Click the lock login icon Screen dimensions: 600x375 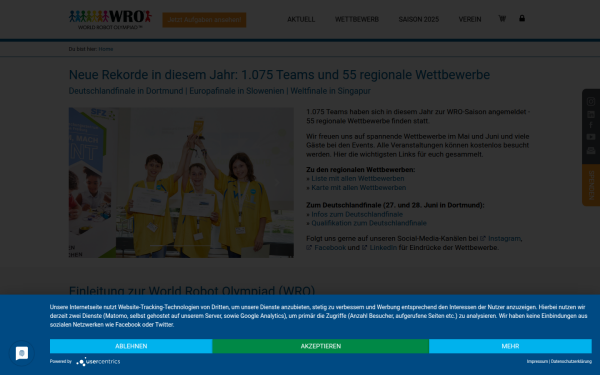522,18
